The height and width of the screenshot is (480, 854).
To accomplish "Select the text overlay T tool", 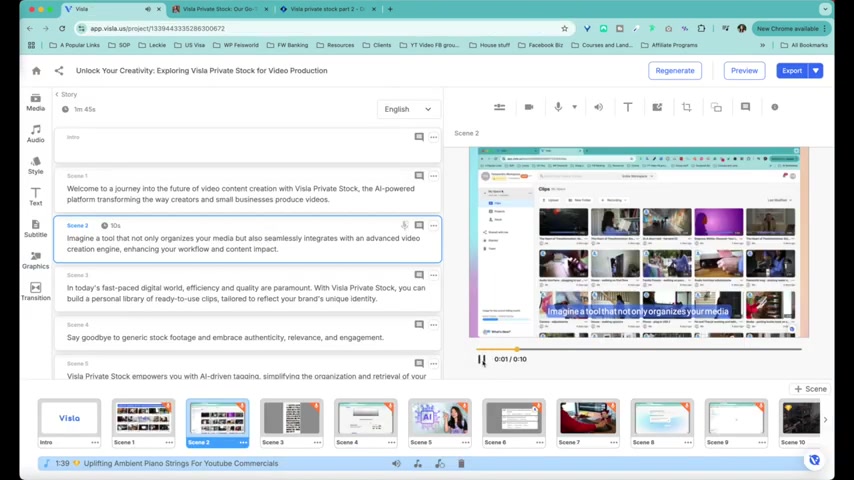I will (x=628, y=107).
